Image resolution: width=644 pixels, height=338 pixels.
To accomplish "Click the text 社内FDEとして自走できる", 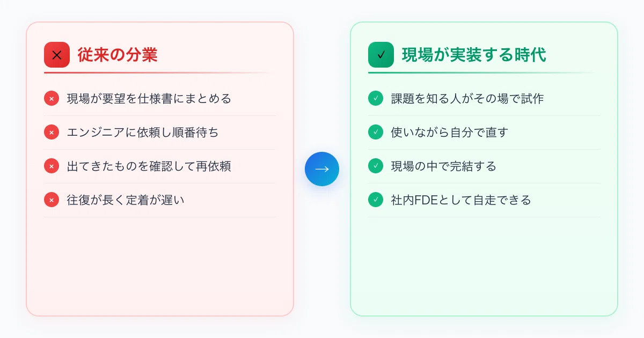I will pyautogui.click(x=461, y=200).
